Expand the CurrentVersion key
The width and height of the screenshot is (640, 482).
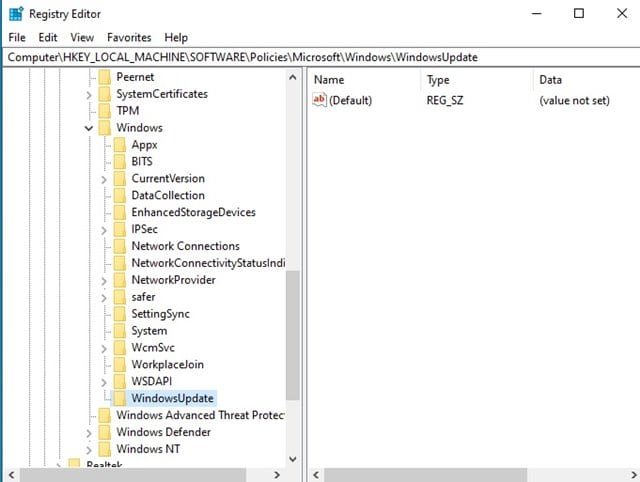pos(105,178)
